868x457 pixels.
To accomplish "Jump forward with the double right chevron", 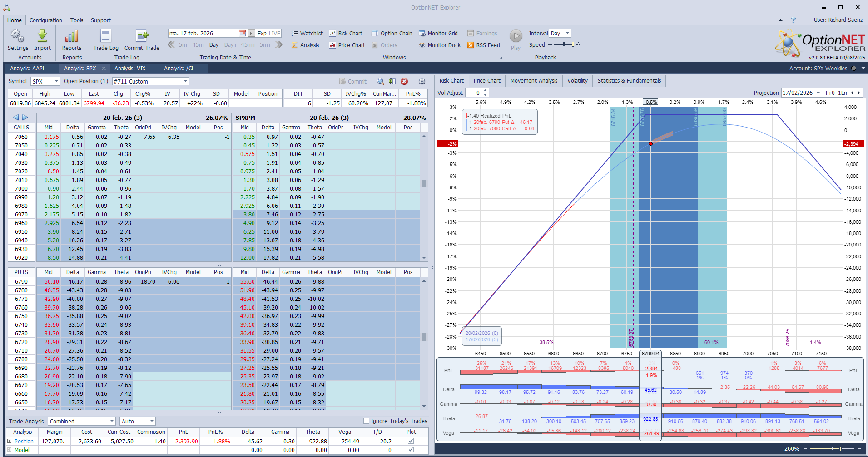I will pyautogui.click(x=279, y=44).
